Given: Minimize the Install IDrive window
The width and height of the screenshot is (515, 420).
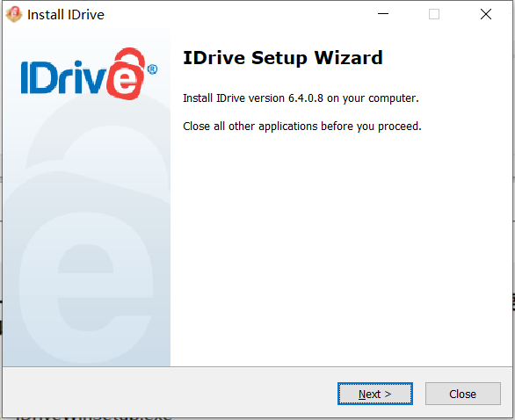Looking at the screenshot, I should (x=383, y=14).
